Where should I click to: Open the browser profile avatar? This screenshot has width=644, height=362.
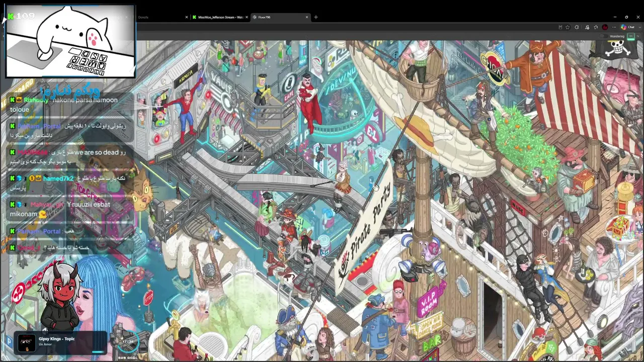pyautogui.click(x=605, y=27)
